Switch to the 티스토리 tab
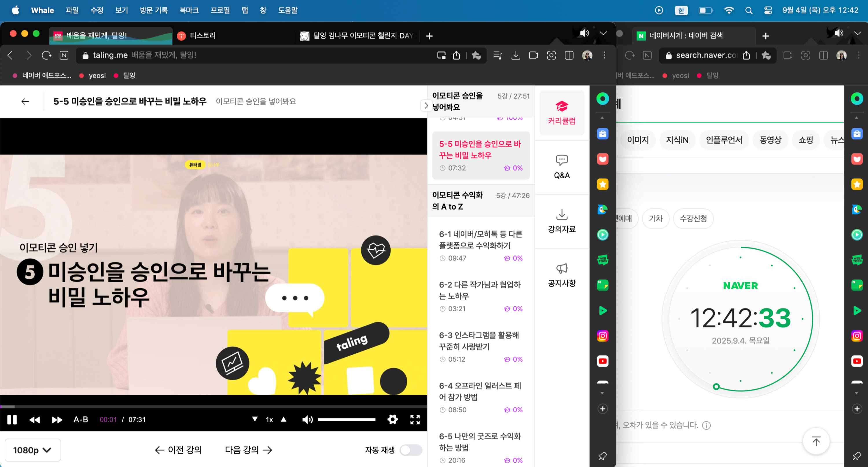 202,35
